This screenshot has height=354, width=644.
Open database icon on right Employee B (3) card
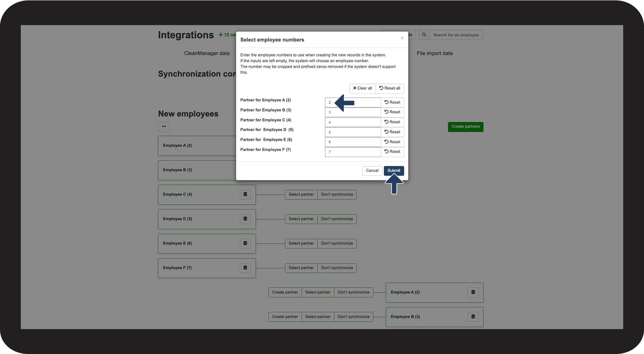[473, 317]
